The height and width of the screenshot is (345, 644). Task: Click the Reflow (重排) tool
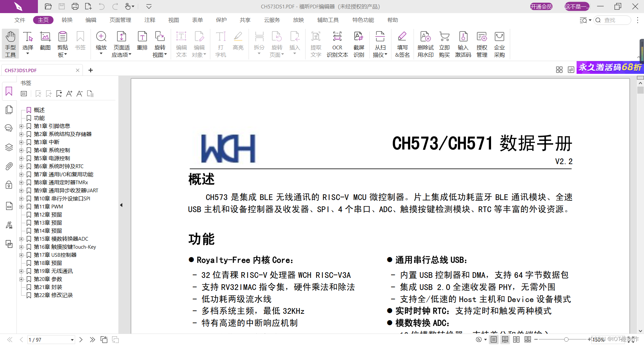(x=142, y=41)
